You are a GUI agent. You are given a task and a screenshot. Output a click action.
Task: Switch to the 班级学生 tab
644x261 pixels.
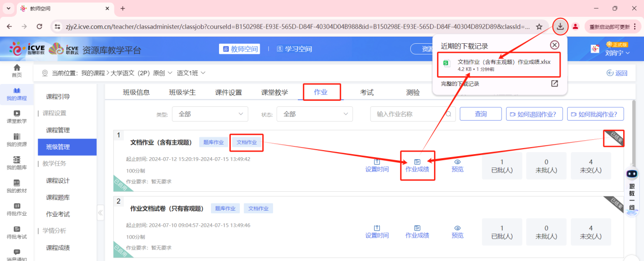coord(182,93)
